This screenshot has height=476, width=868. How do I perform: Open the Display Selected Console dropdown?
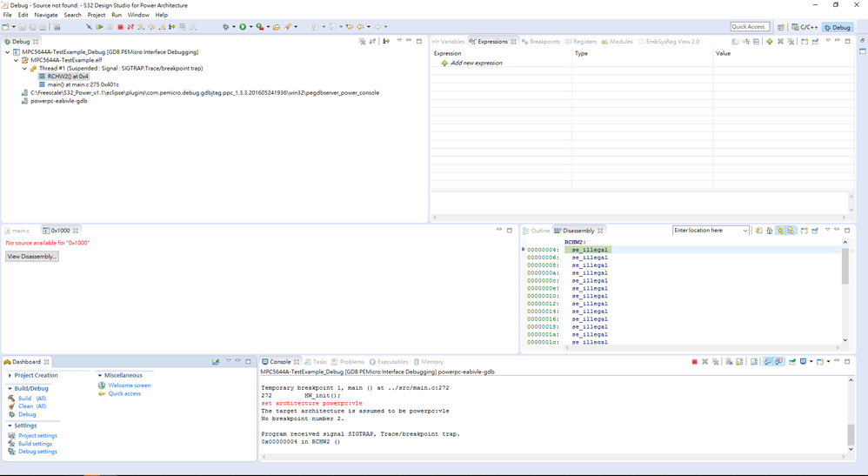point(811,362)
